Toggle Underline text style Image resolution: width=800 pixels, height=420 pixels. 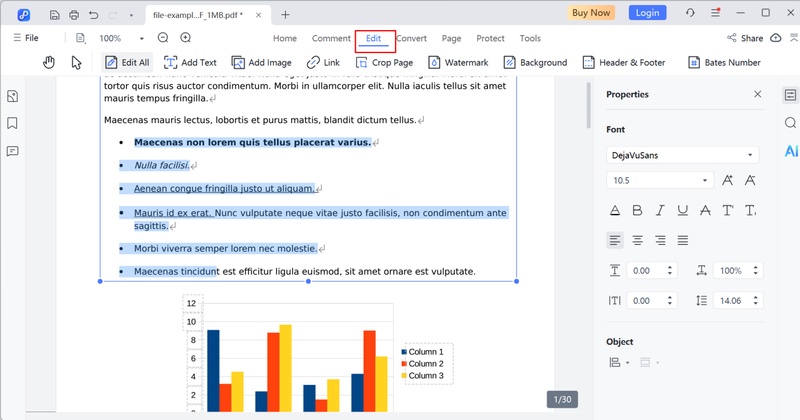coord(682,210)
